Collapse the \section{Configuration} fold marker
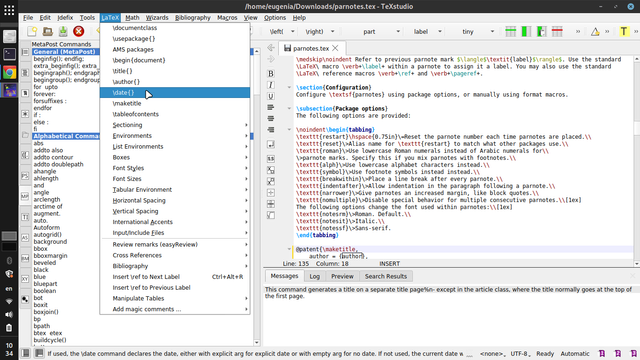 [289, 87]
